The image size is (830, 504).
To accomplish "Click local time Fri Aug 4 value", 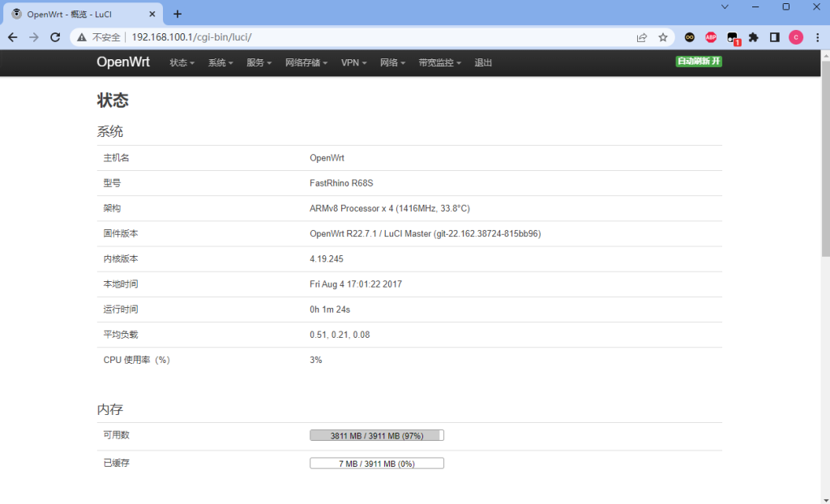I will coord(356,284).
